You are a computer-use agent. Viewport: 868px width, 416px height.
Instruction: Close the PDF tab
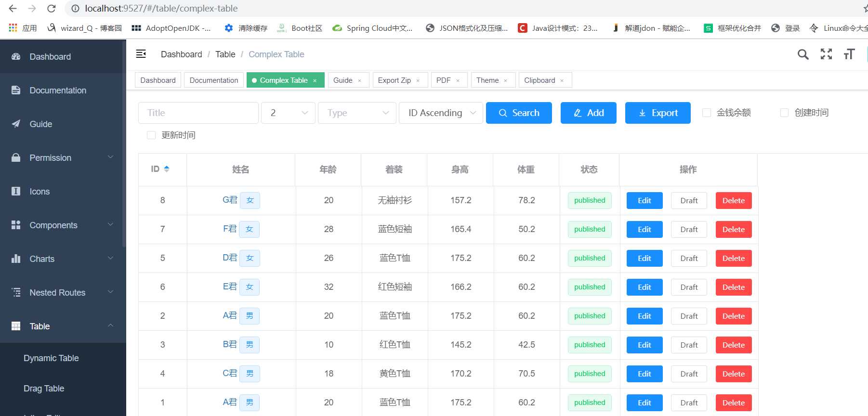pyautogui.click(x=458, y=80)
